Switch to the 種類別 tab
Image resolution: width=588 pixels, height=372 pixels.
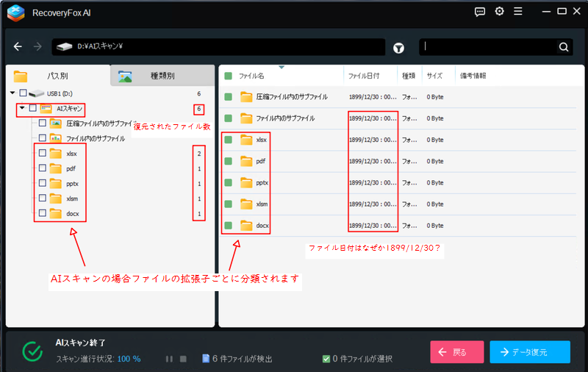pos(162,76)
